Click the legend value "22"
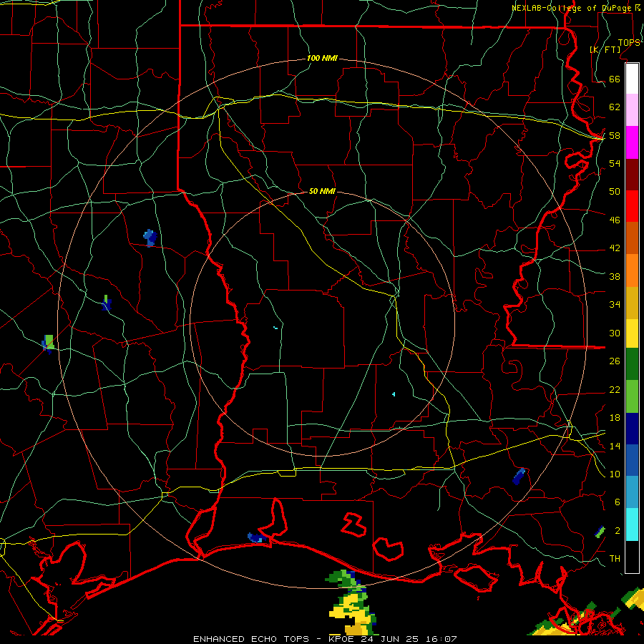 click(x=615, y=389)
